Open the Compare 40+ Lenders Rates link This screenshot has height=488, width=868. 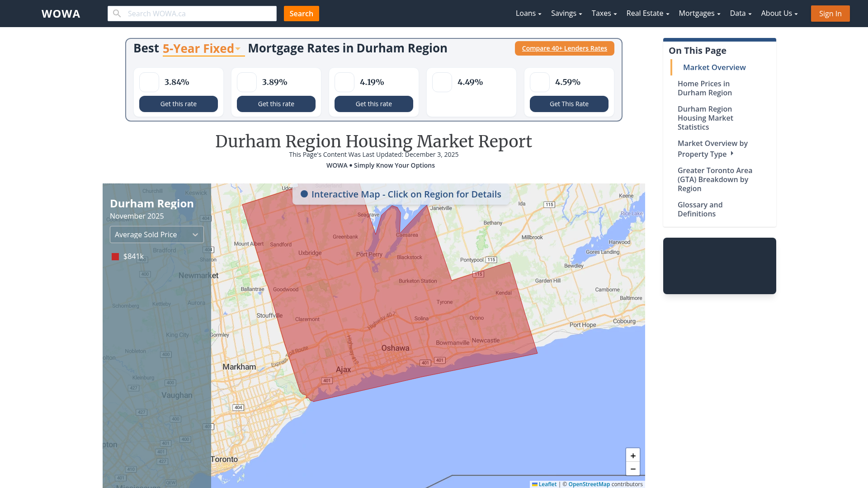tap(564, 48)
